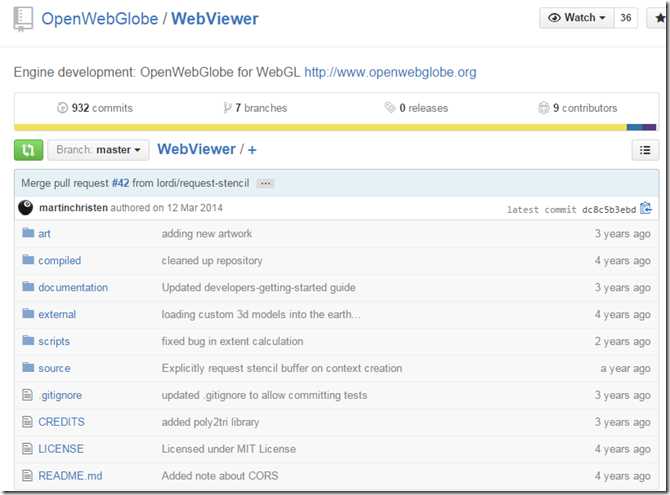Open 'Updated developers-getting-started guide' commit
The height and width of the screenshot is (495, 670).
point(259,288)
